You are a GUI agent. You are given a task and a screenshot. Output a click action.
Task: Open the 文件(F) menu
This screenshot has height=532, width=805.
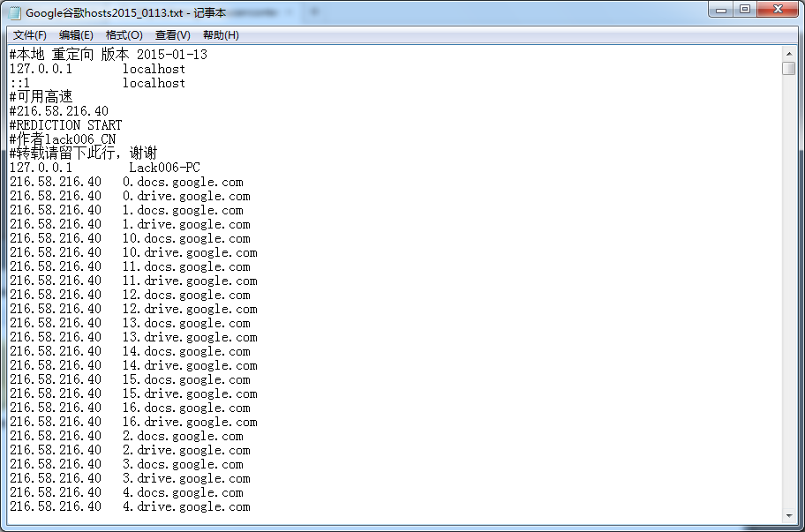point(30,34)
